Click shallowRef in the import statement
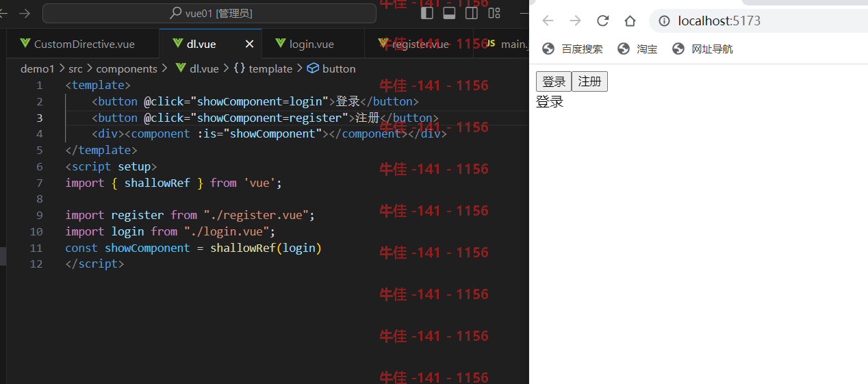The image size is (868, 384). (157, 183)
